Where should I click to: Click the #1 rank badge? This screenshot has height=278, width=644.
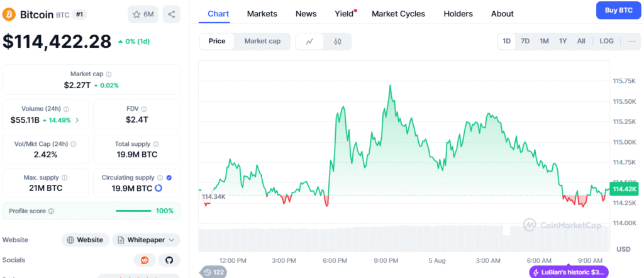79,15
